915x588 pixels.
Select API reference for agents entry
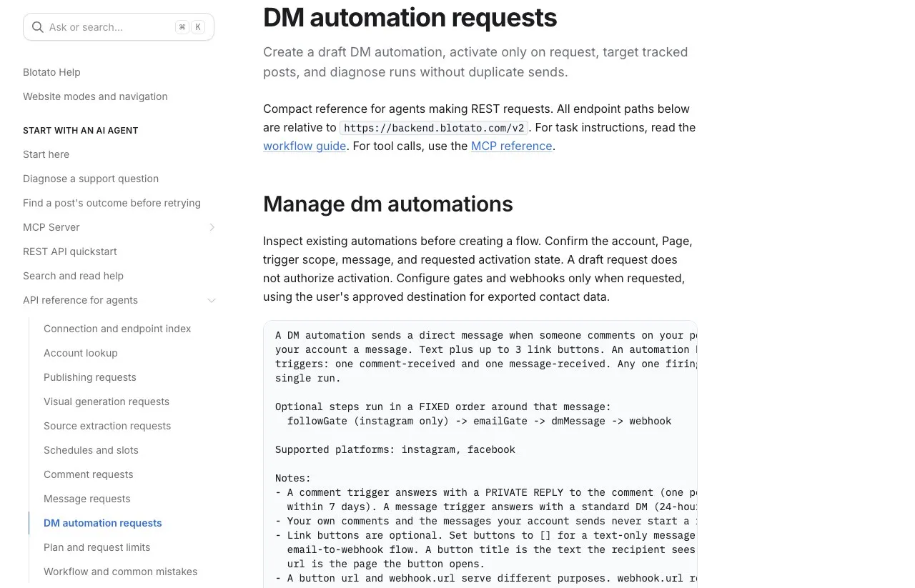coord(80,300)
